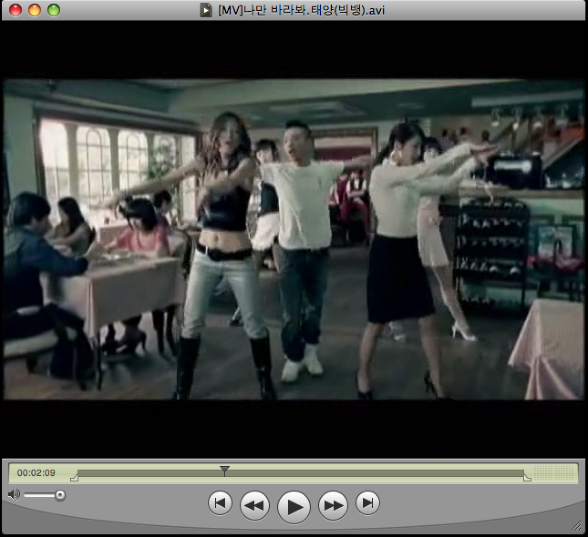
Task: Skip to end of movie
Action: click(368, 503)
